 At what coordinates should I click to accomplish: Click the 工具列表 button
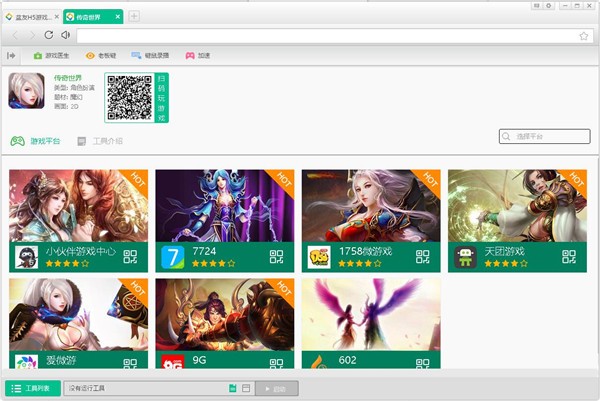click(30, 388)
